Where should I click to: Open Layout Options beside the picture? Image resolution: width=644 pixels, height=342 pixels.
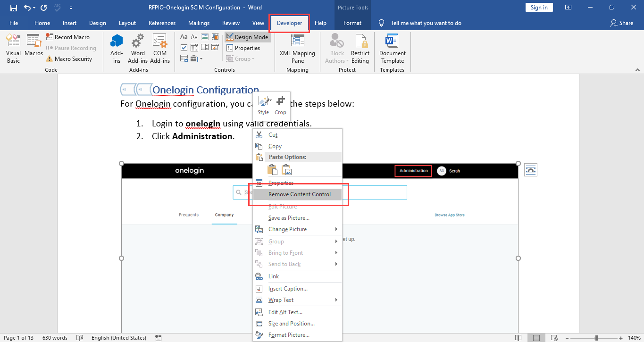pos(531,170)
